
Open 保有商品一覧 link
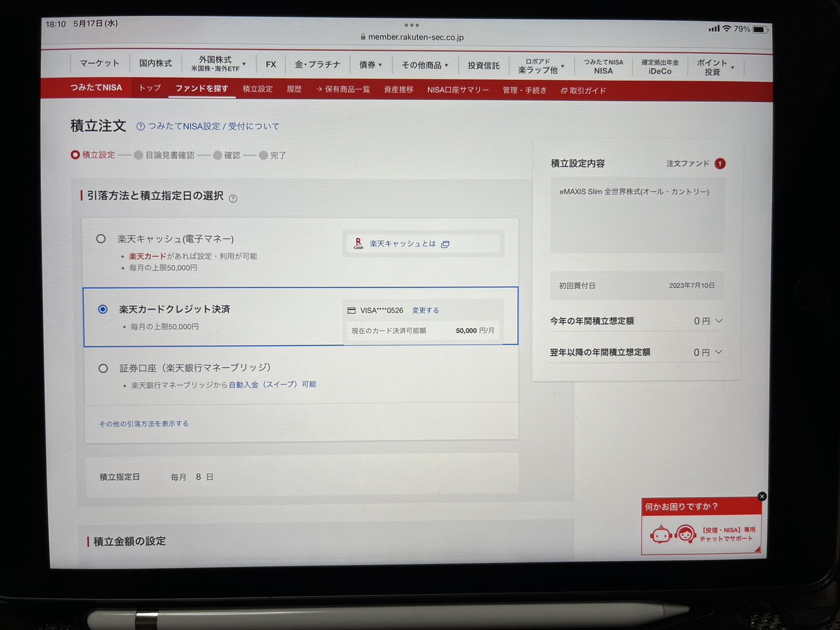click(342, 90)
